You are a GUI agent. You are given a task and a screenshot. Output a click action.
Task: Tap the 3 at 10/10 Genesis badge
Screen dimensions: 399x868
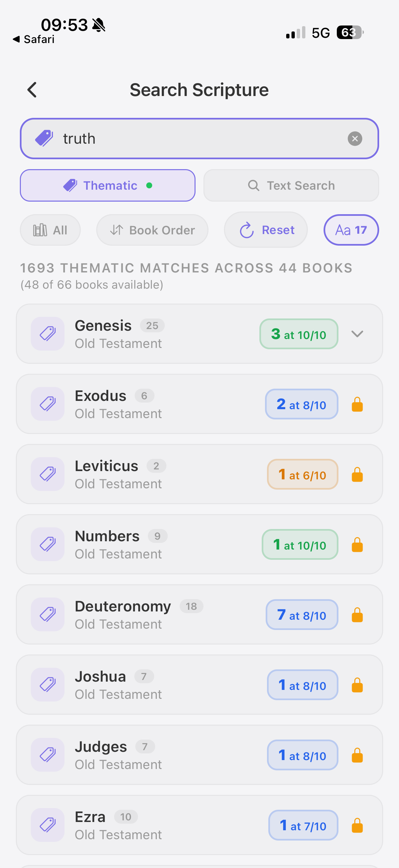coord(299,334)
